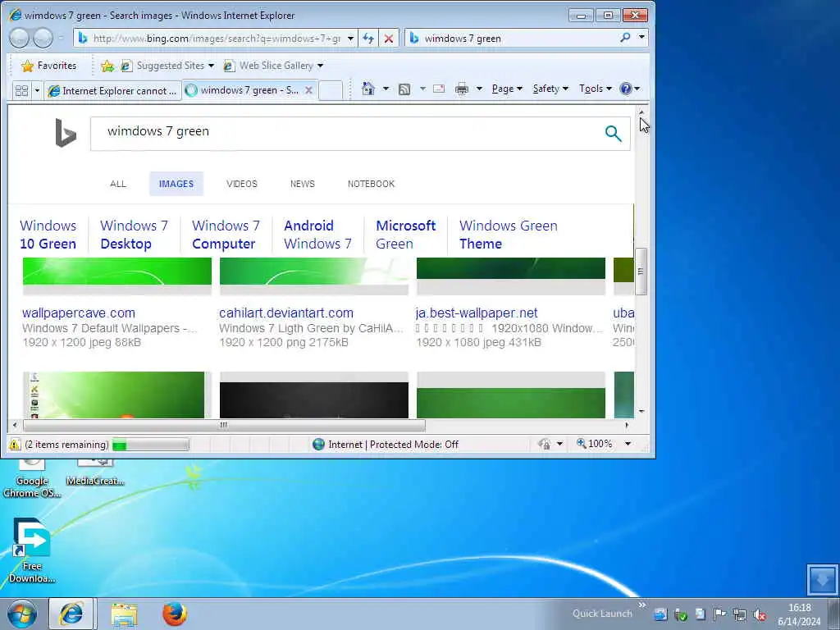
Task: Close the wimdows 7 green tab
Action: (308, 90)
